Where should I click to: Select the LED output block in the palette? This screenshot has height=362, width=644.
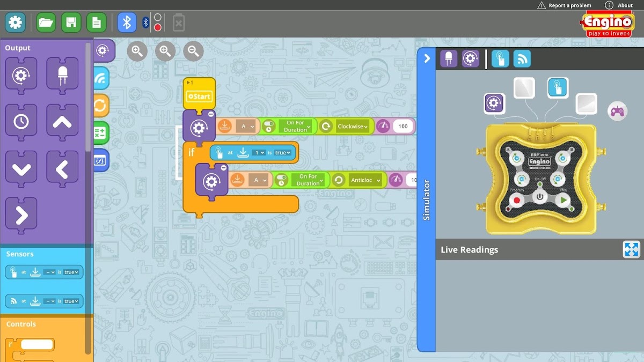(62, 73)
